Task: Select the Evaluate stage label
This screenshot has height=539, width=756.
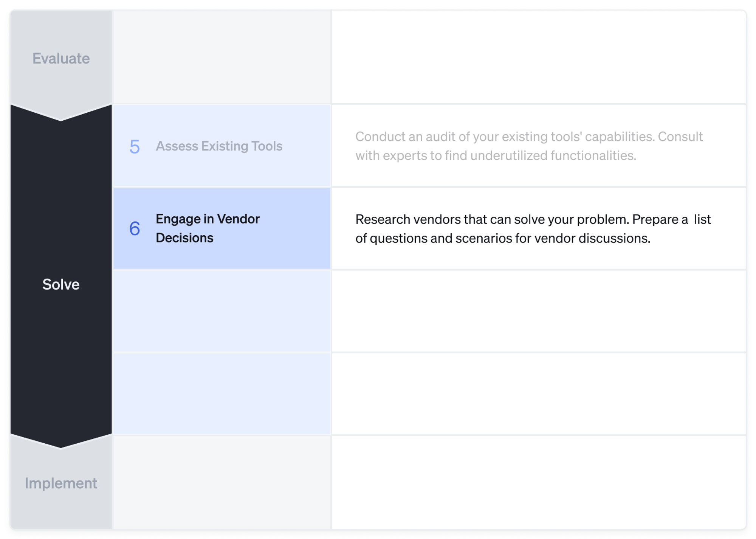Action: point(61,59)
